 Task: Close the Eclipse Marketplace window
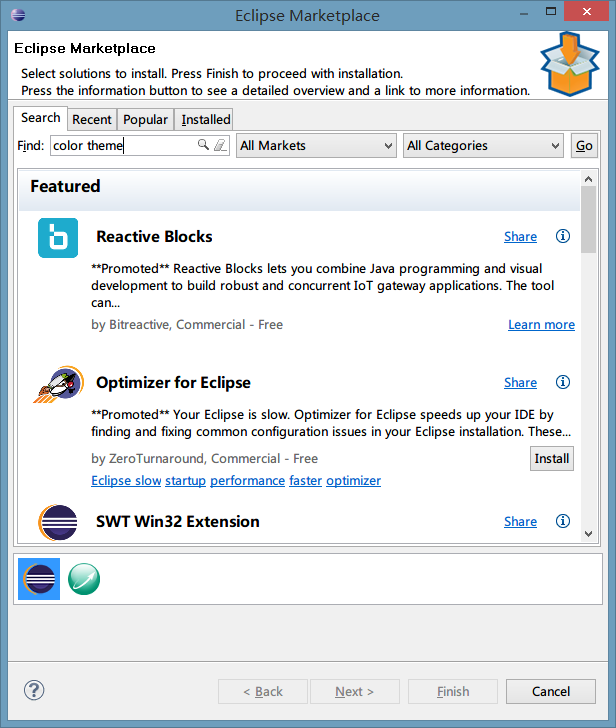coord(587,11)
